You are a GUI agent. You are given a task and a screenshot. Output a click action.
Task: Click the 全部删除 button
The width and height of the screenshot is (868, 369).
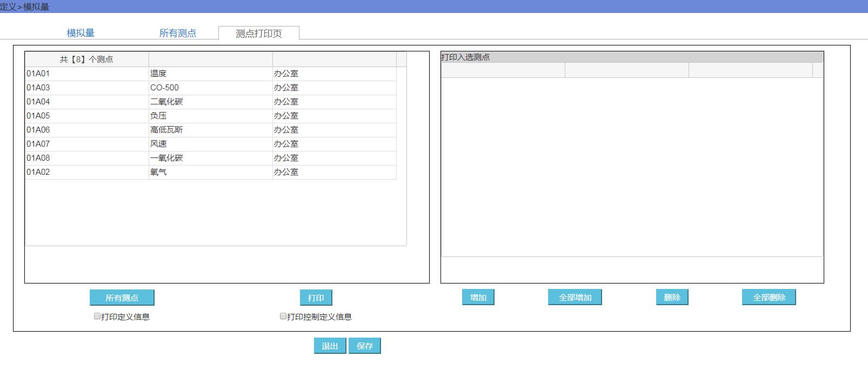769,297
